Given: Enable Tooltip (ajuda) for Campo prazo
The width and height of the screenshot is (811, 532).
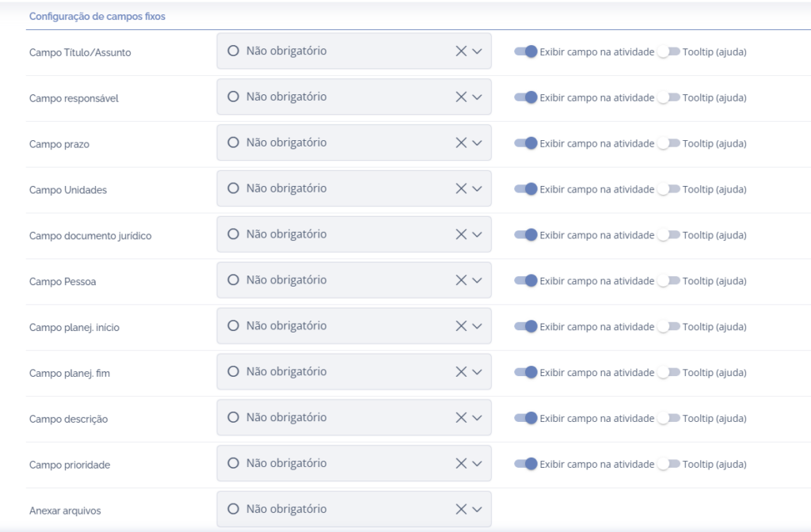Looking at the screenshot, I should point(668,143).
